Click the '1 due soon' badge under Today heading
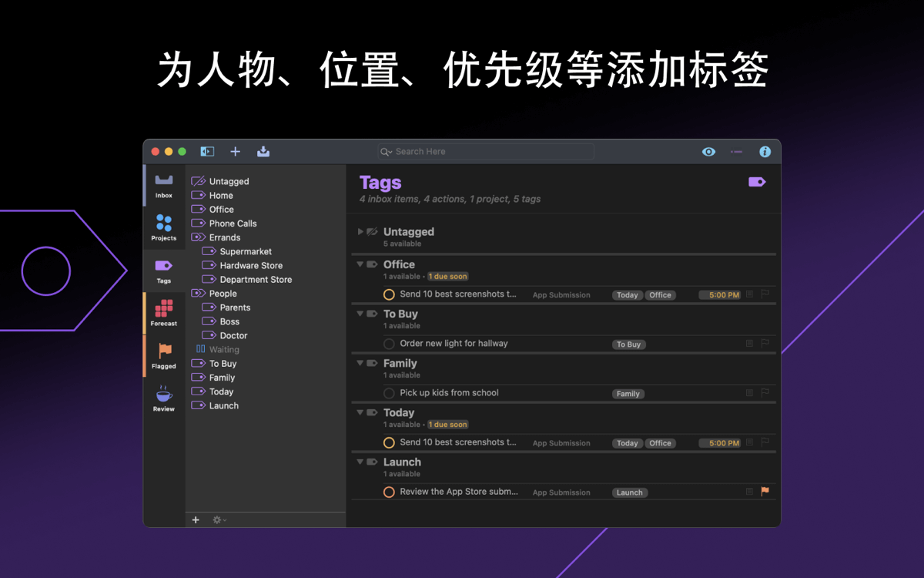924x578 pixels. click(448, 425)
